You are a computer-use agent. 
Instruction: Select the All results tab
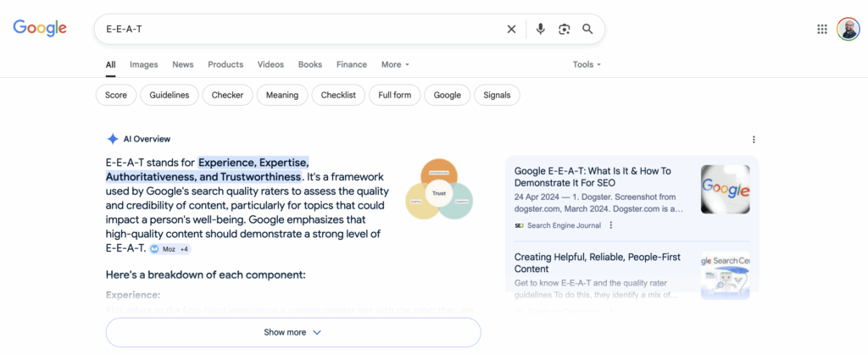tap(111, 64)
